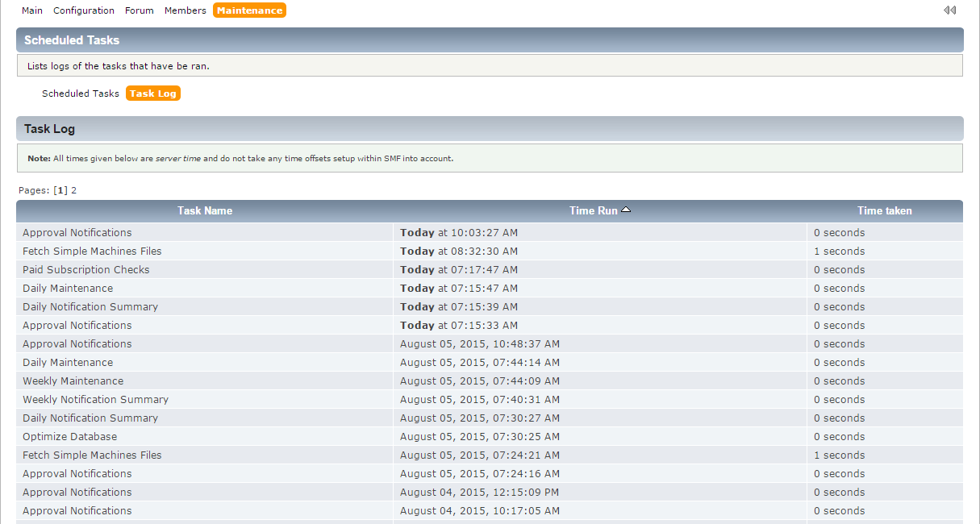Select the Task Log tab
Viewport: 980px width, 524px height.
coord(153,94)
